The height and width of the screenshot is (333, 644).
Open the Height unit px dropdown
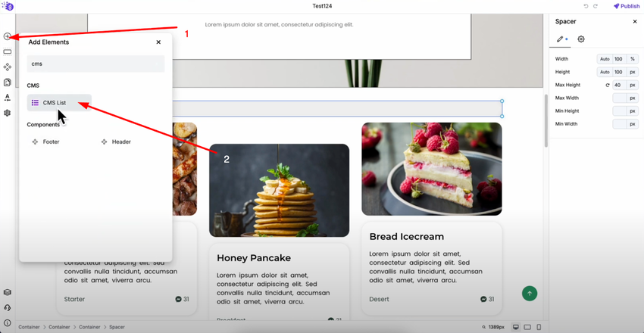(633, 72)
